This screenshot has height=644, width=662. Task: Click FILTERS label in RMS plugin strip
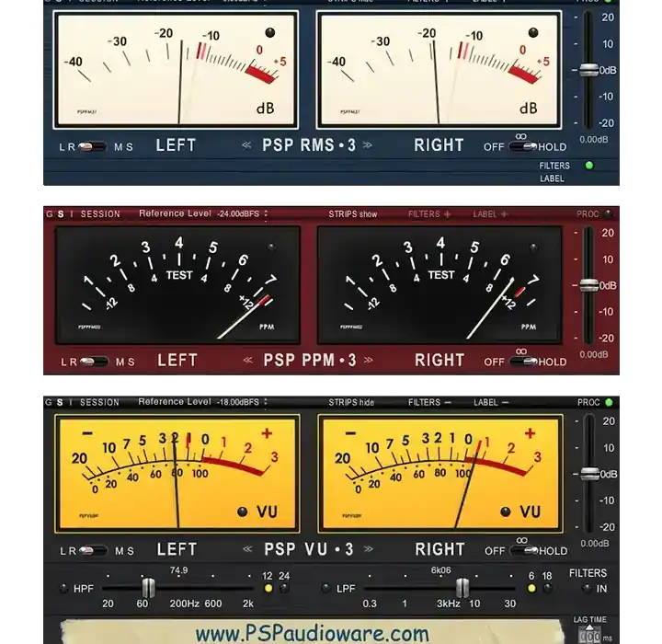pos(554,166)
